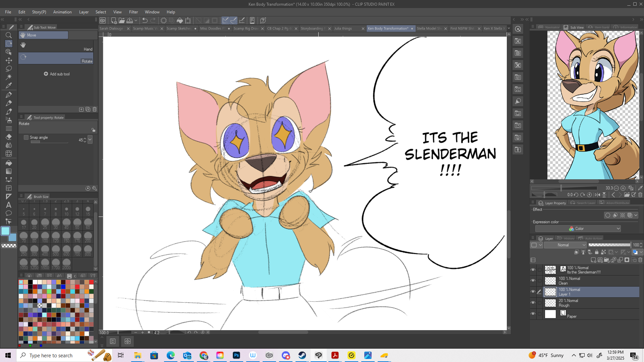Select the Fill bucket tool
This screenshot has width=644, height=362.
[x=9, y=163]
